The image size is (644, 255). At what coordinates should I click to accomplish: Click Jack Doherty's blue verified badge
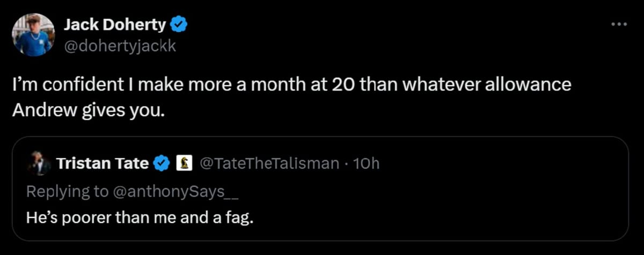[x=179, y=25]
